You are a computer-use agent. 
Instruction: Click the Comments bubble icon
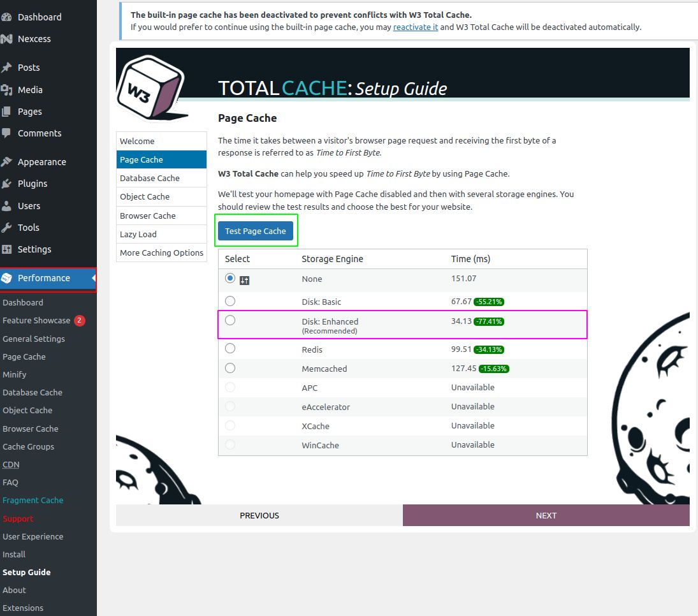click(6, 133)
